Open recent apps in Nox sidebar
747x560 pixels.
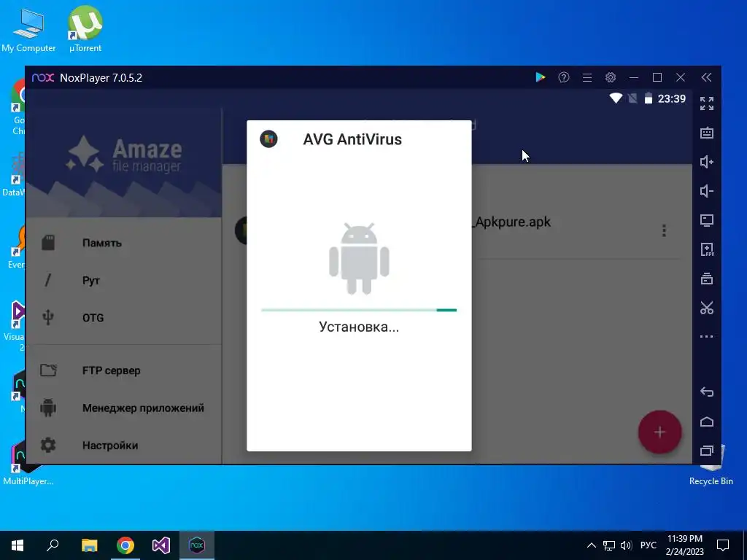click(x=706, y=450)
